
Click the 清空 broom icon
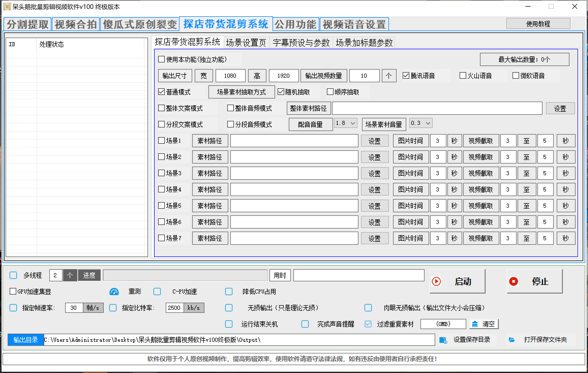tap(475, 324)
